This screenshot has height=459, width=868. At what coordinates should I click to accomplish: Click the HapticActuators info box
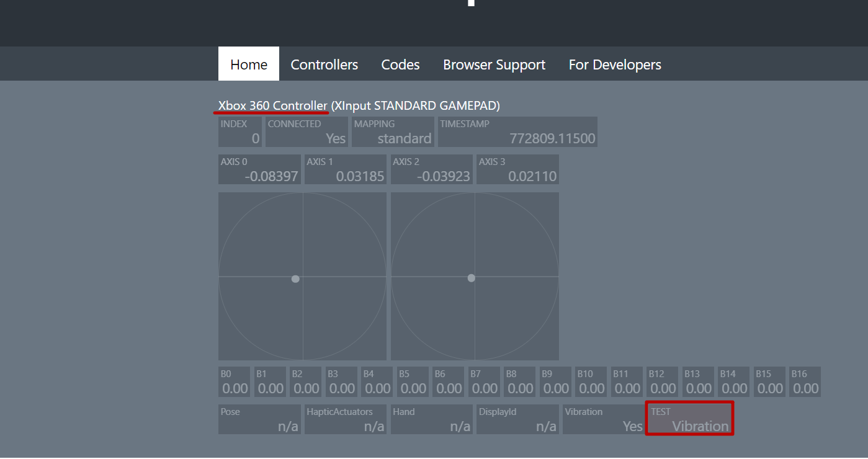tap(345, 419)
